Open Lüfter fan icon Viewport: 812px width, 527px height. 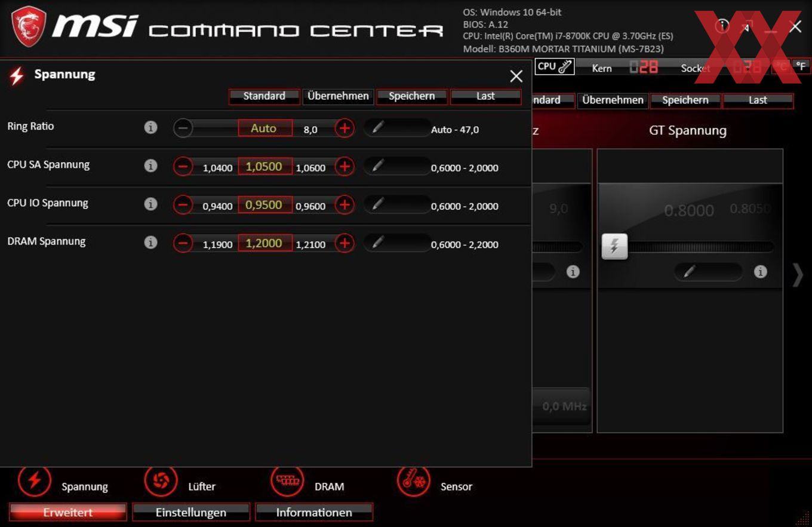[161, 480]
